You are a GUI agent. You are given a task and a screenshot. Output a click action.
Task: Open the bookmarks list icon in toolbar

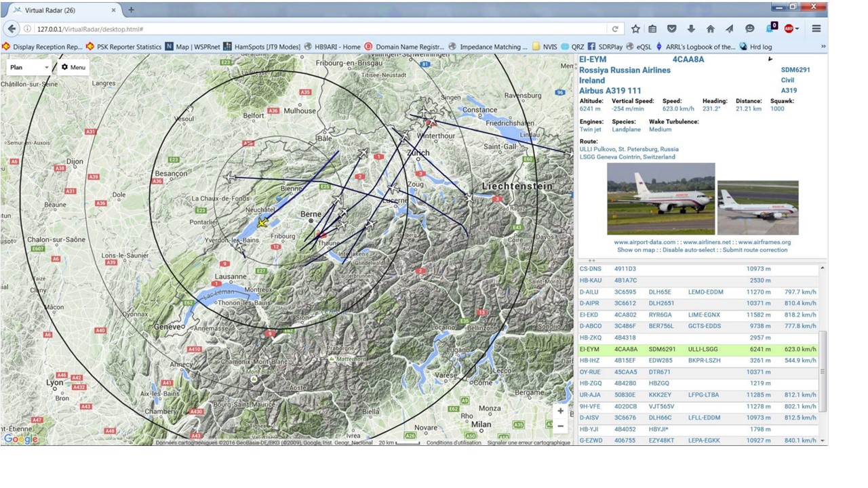pos(652,29)
